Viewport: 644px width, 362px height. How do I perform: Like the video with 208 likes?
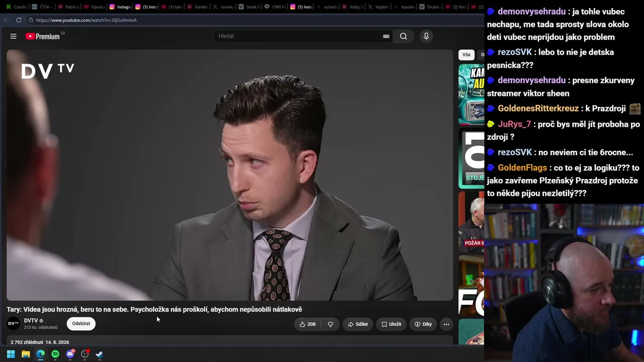click(307, 324)
